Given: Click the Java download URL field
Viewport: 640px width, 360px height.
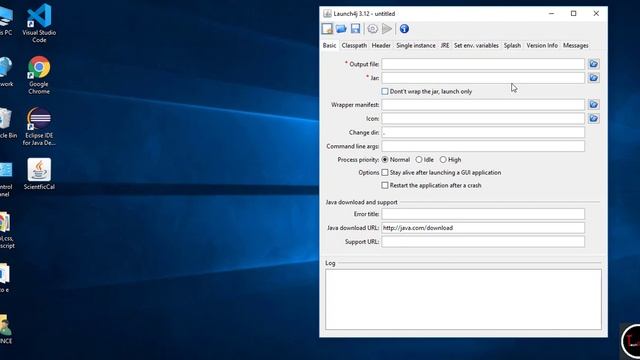Looking at the screenshot, I should [x=483, y=228].
